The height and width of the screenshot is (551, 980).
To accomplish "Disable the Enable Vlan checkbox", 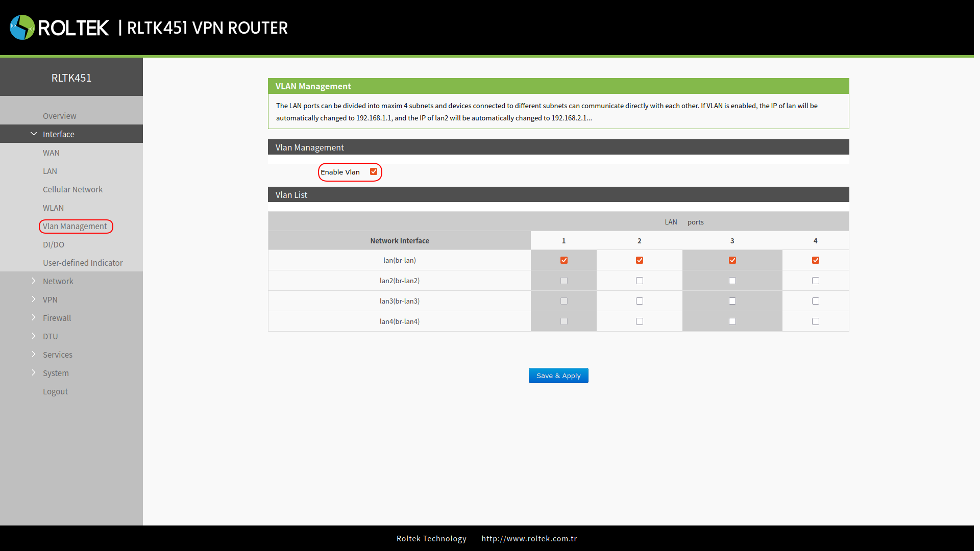I will click(374, 172).
